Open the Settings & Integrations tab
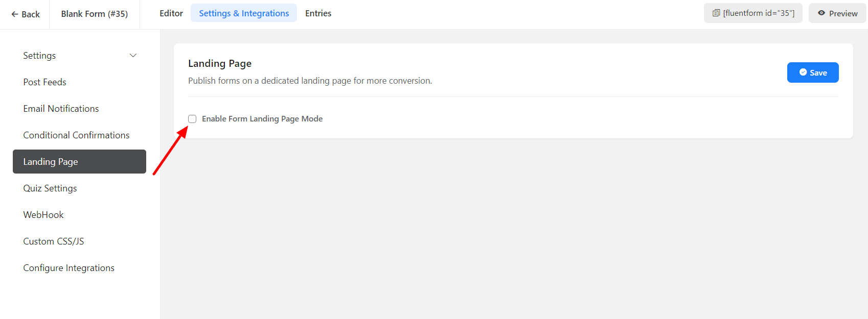This screenshot has height=319, width=868. click(244, 13)
